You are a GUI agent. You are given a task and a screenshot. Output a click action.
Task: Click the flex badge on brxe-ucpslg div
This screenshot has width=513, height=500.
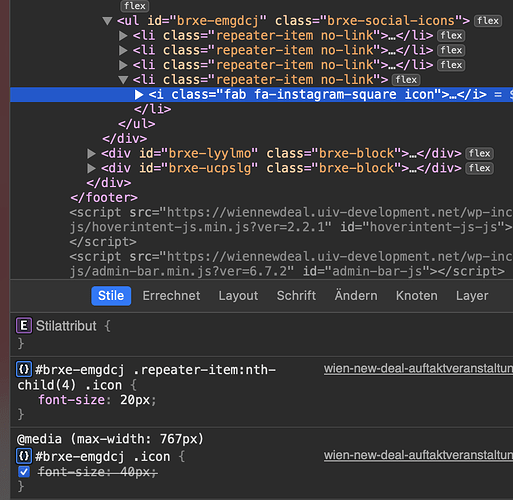[x=480, y=168]
